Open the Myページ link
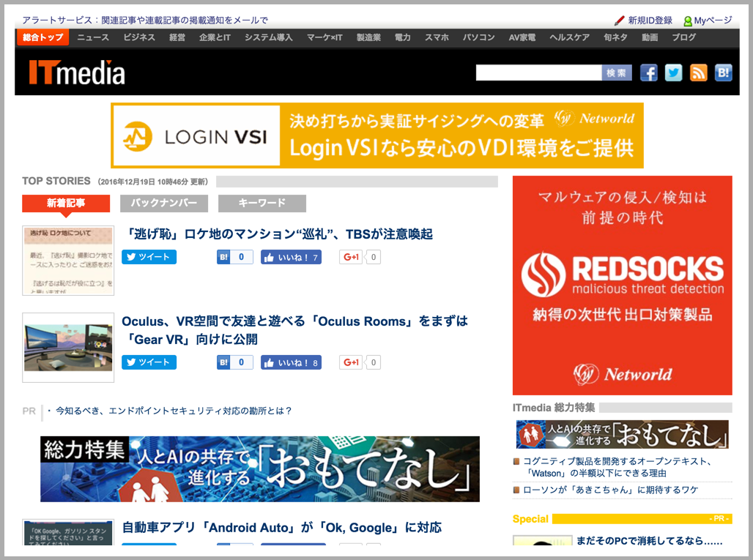The image size is (753, 560). point(713,20)
